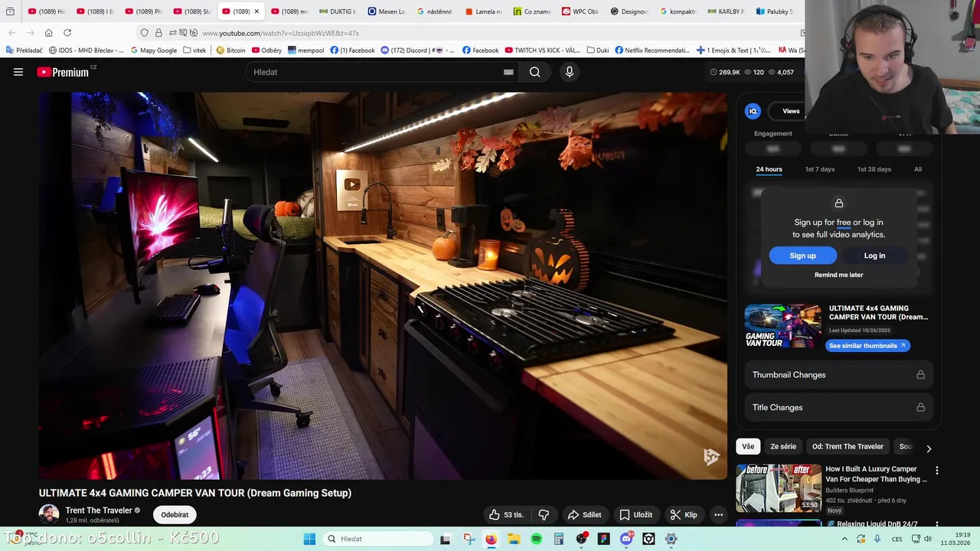Viewport: 980px width, 551px height.
Task: Open the Bitcoin bookmark
Action: point(230,51)
